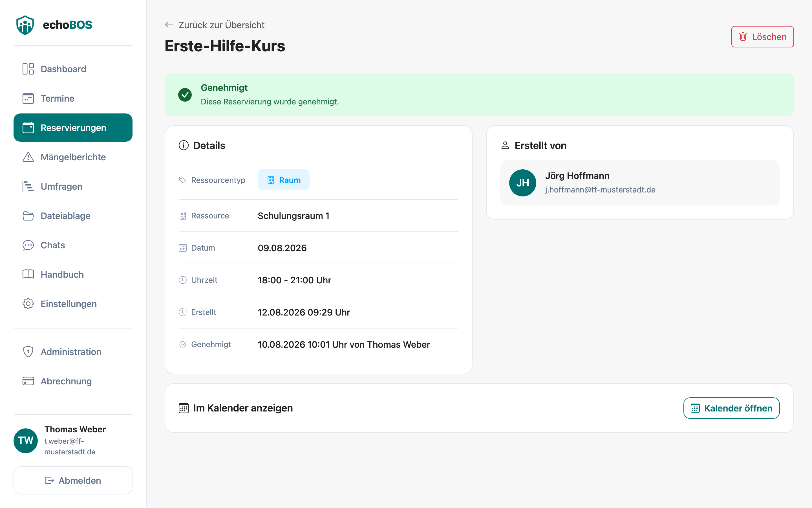This screenshot has height=508, width=812.
Task: Open Administration in the sidebar
Action: coord(73,351)
